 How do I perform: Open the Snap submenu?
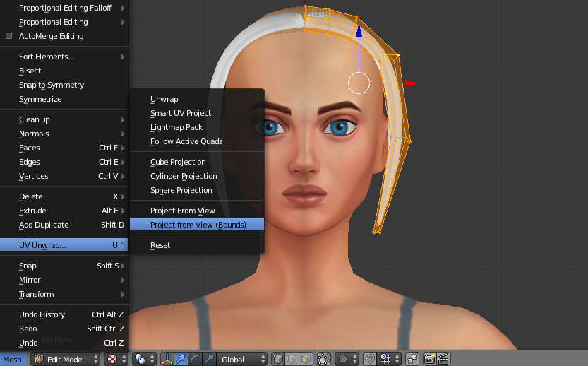click(64, 266)
